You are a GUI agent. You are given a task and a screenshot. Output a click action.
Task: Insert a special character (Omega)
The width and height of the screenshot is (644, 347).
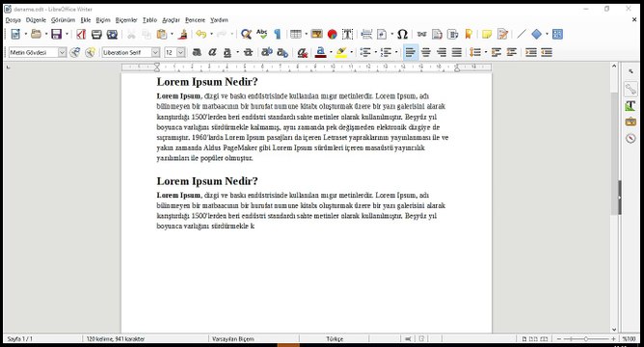point(403,34)
